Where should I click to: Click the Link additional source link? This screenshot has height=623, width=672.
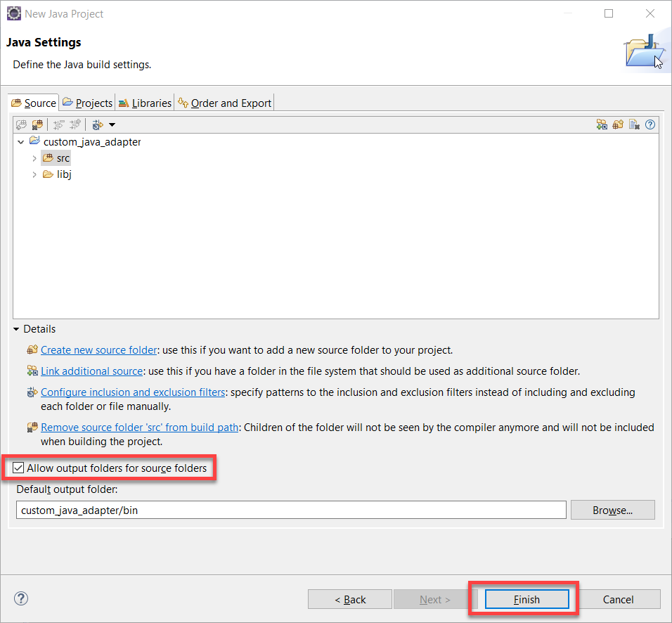click(91, 371)
